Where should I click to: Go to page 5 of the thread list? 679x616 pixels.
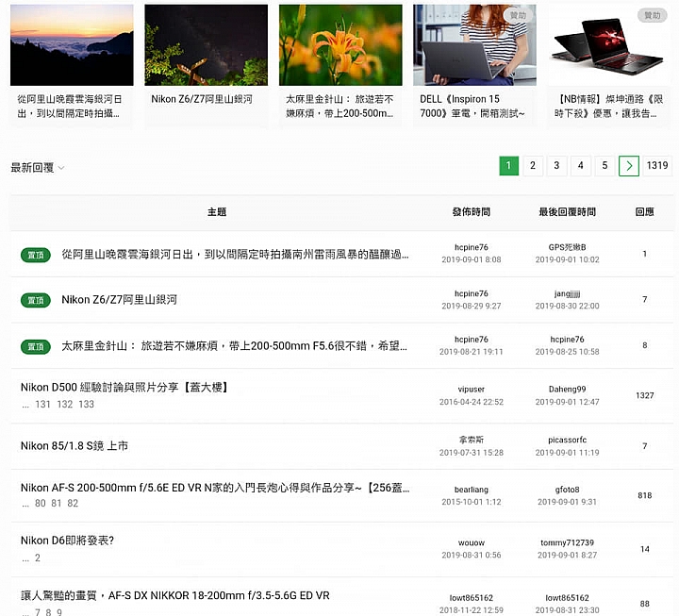[604, 165]
